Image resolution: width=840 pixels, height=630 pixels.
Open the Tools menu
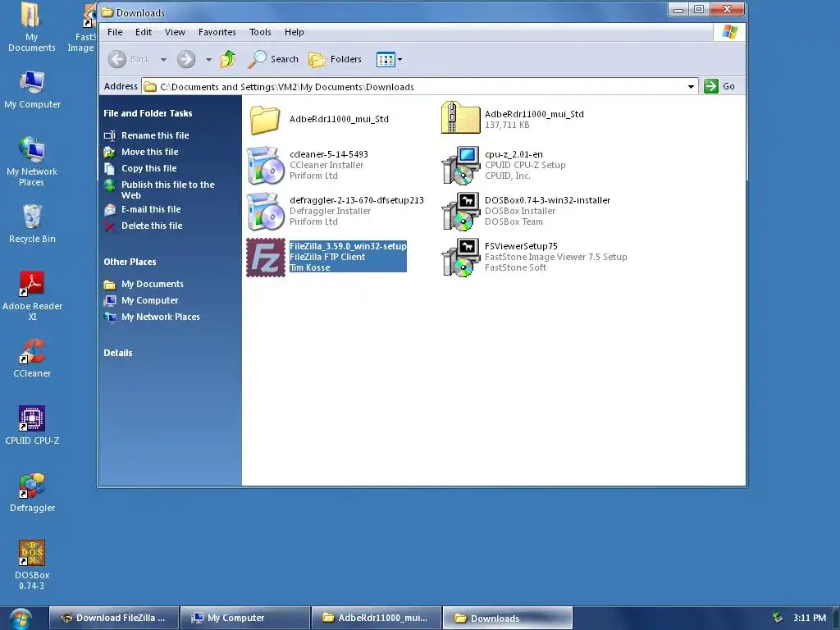point(260,32)
